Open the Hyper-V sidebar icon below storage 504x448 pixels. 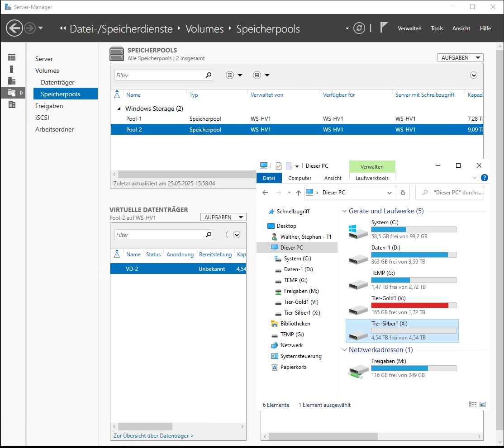pos(12,104)
